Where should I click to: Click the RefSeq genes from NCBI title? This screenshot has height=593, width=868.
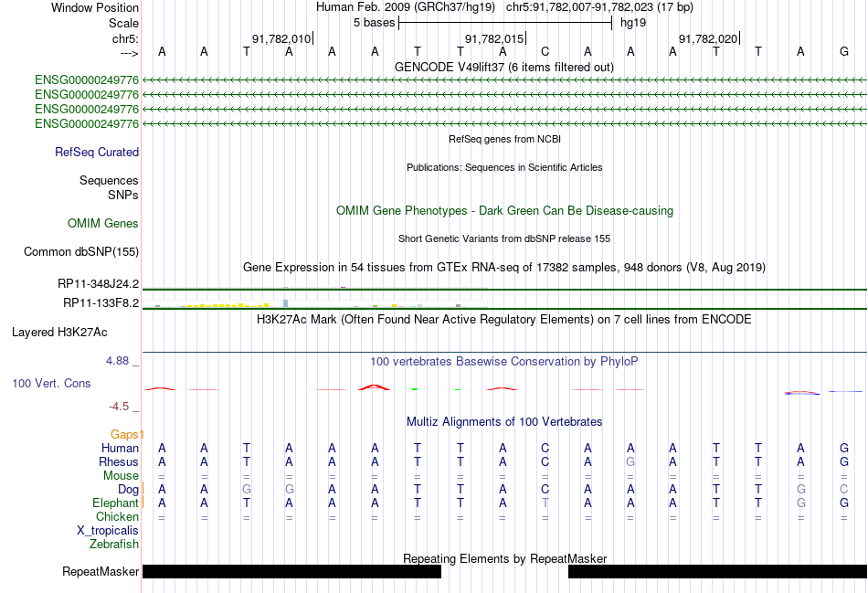pos(504,139)
